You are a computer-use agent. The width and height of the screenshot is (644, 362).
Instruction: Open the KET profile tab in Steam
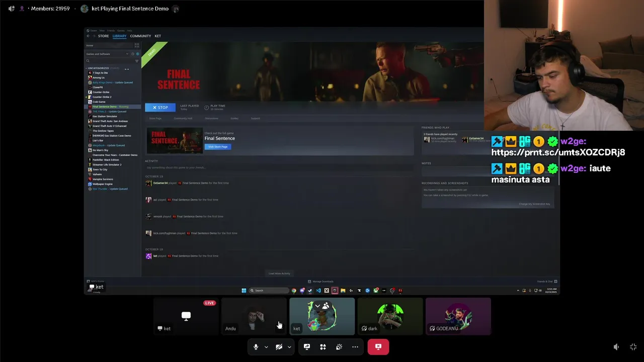coord(157,36)
